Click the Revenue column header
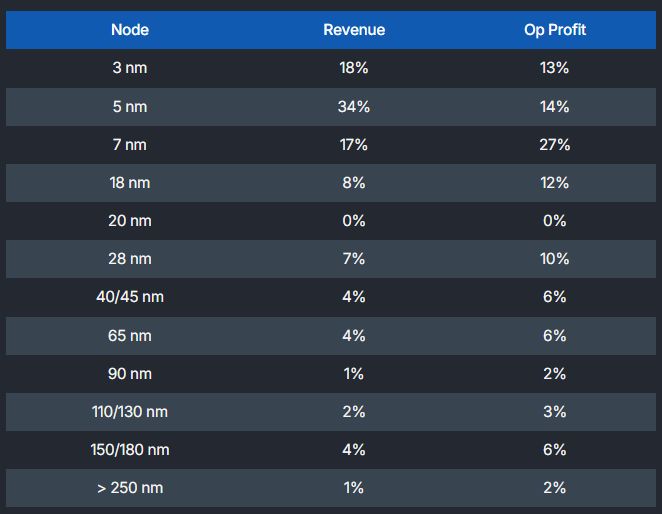The width and height of the screenshot is (662, 514). pos(354,30)
